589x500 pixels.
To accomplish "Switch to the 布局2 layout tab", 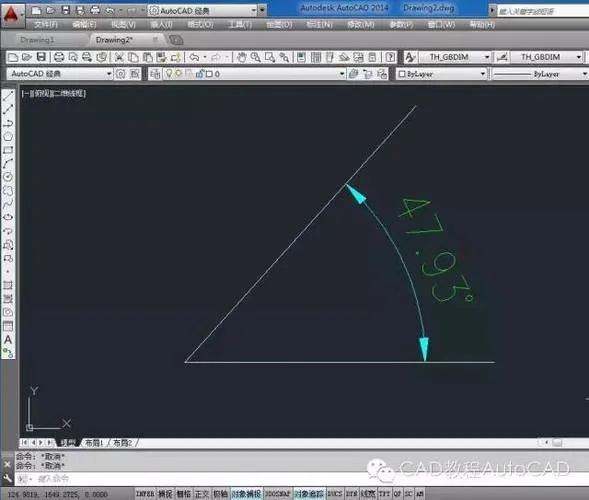I will pos(123,443).
